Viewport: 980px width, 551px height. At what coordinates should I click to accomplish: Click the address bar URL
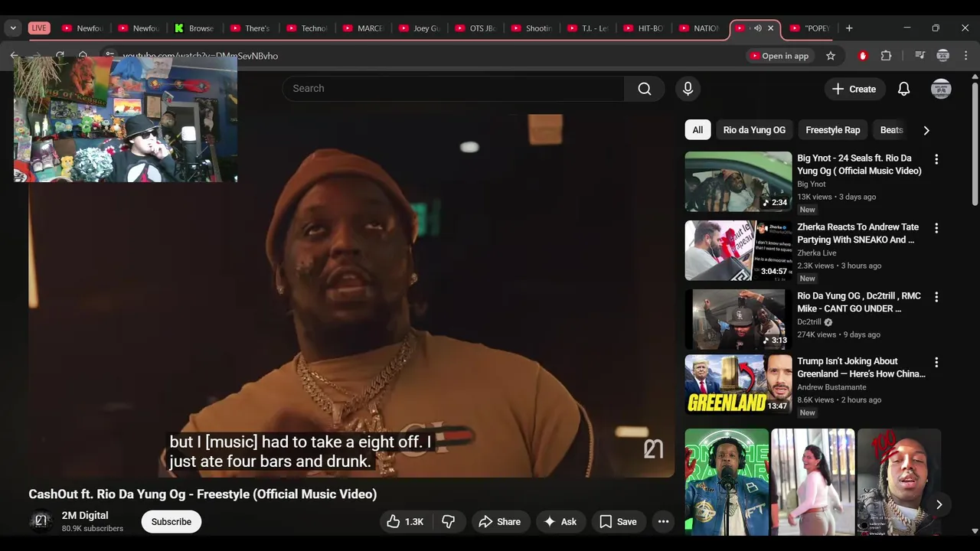pyautogui.click(x=201, y=56)
